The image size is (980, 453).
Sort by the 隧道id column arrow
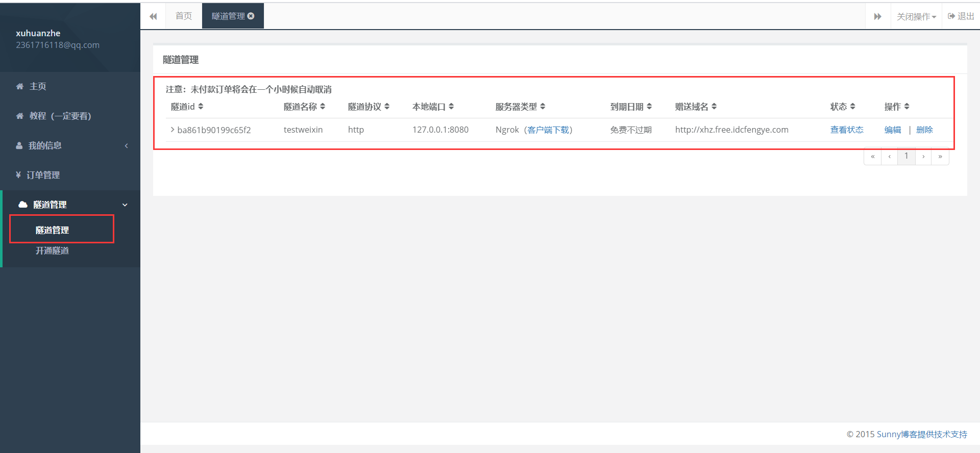pyautogui.click(x=201, y=106)
